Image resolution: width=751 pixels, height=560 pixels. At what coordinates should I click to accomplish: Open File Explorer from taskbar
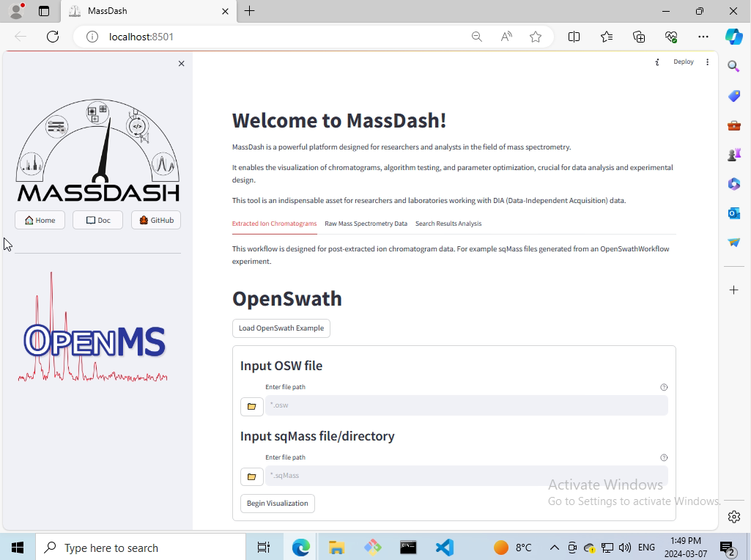[336, 547]
